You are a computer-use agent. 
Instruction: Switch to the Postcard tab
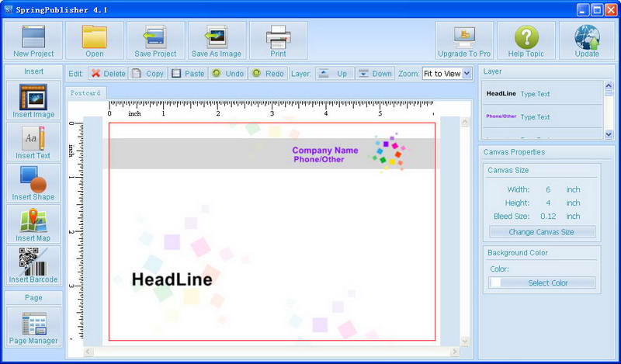point(85,93)
